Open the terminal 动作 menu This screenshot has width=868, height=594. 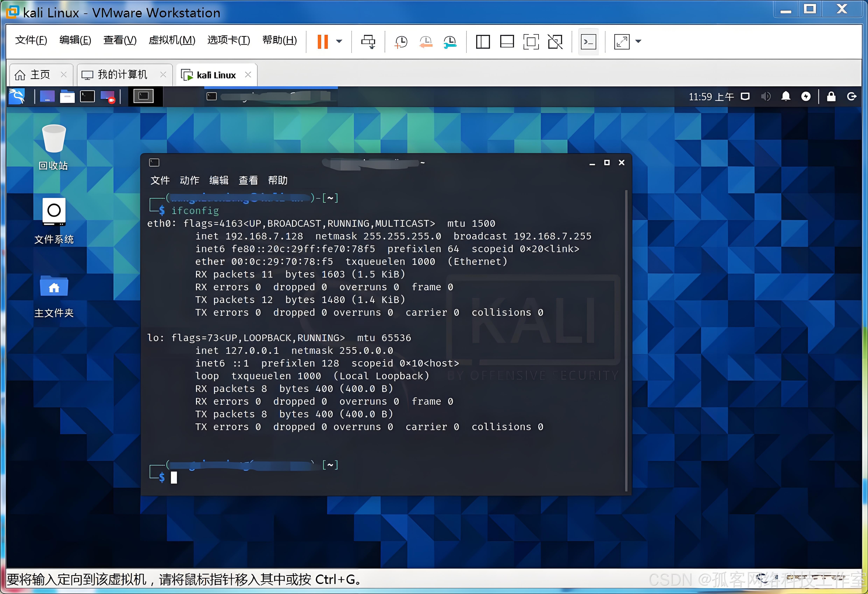click(189, 180)
